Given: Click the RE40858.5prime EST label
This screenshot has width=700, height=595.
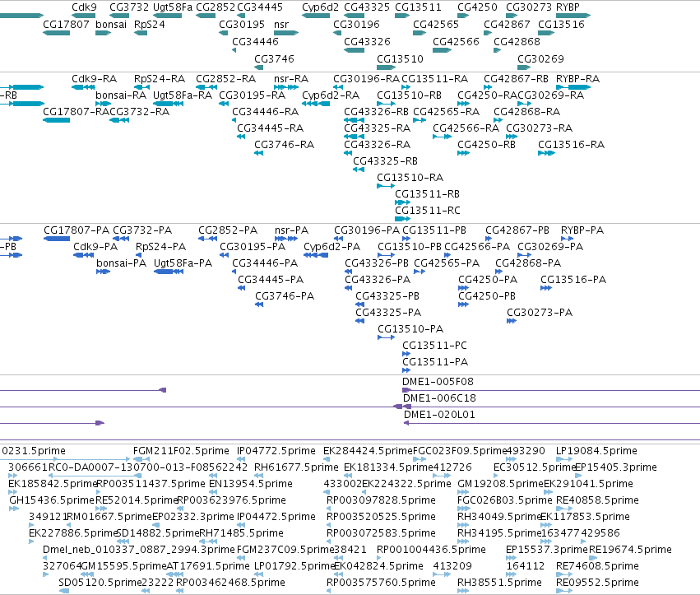Looking at the screenshot, I should pos(597,500).
